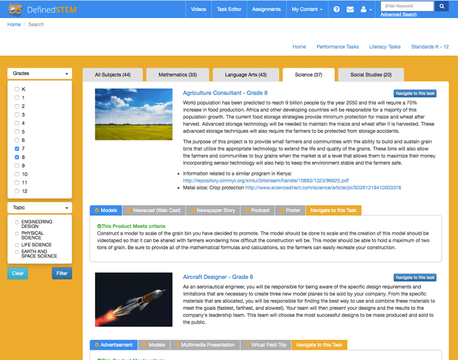Screen dimensions: 458x360
Task: Check the Physical Science topic checkbox
Action: click(17, 234)
